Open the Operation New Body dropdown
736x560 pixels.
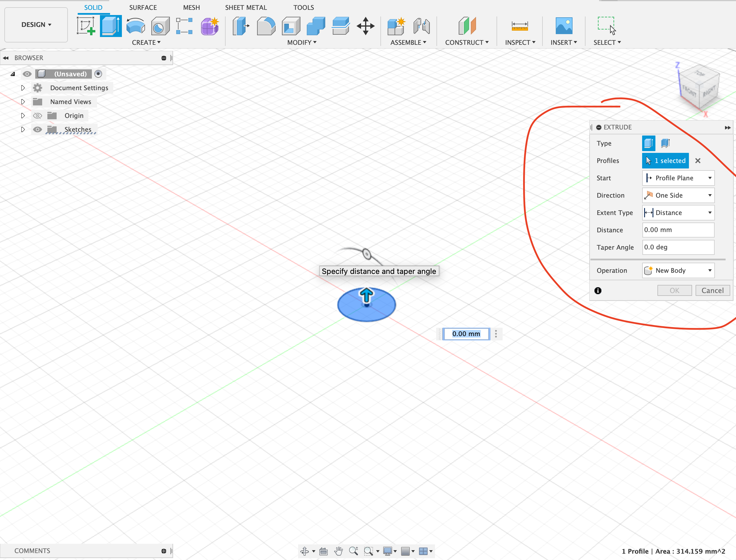678,270
